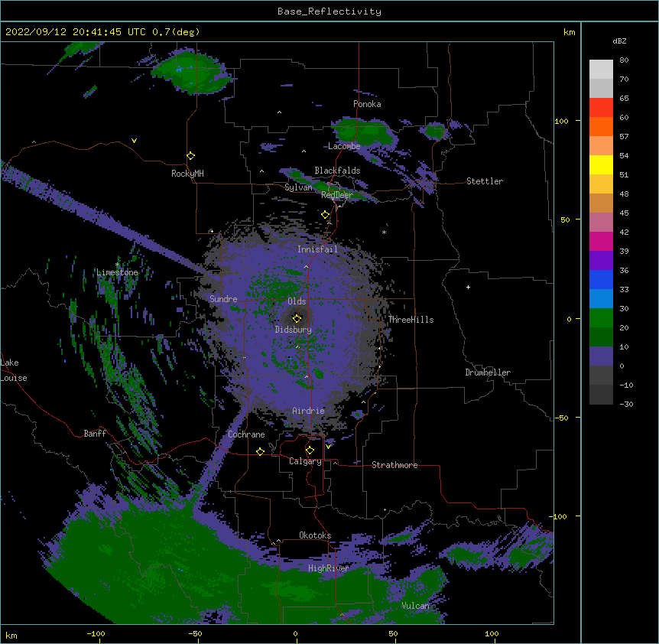Click the yellow diamond marker beside RockyMH
The image size is (659, 644).
[190, 155]
